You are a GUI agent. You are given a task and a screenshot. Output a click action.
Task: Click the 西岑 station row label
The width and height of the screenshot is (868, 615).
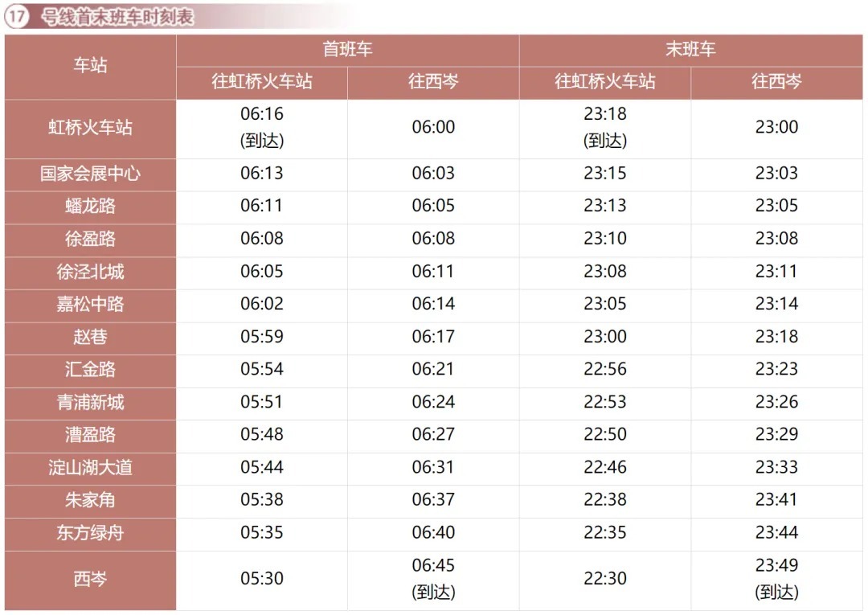tap(90, 579)
